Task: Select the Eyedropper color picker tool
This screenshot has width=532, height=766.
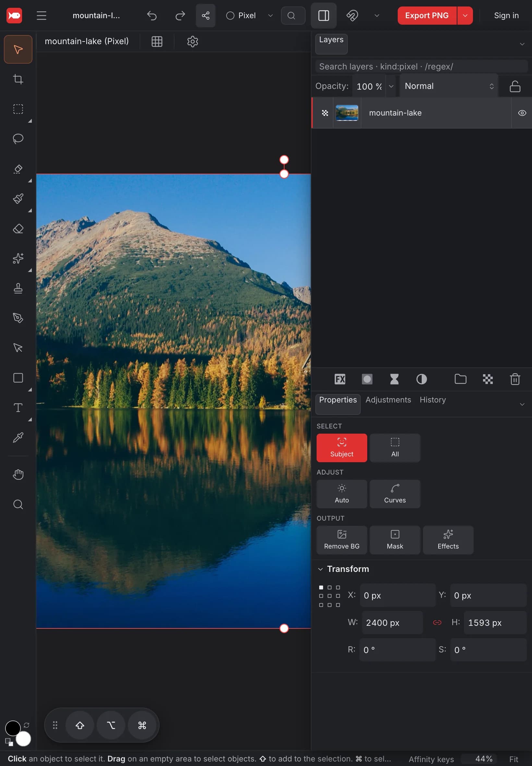Action: [18, 437]
